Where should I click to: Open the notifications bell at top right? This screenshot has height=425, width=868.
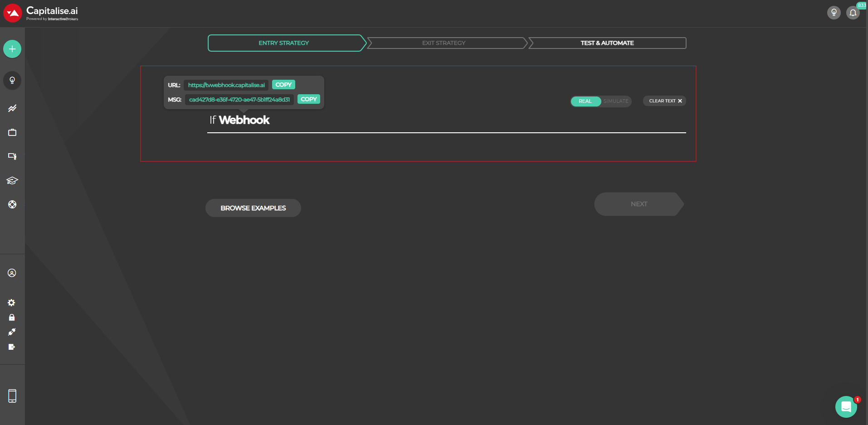pyautogui.click(x=853, y=13)
